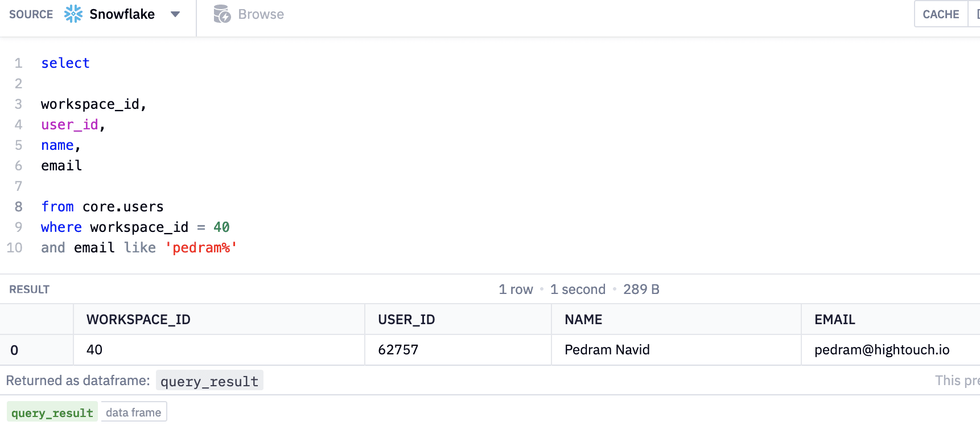The image size is (980, 425).
Task: Click the EMAIL column header
Action: click(834, 320)
